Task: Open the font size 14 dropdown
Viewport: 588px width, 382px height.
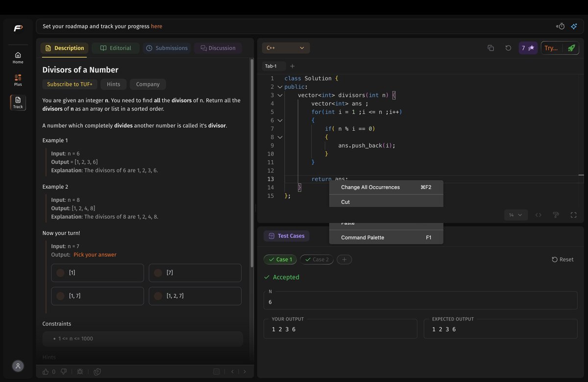Action: [515, 215]
